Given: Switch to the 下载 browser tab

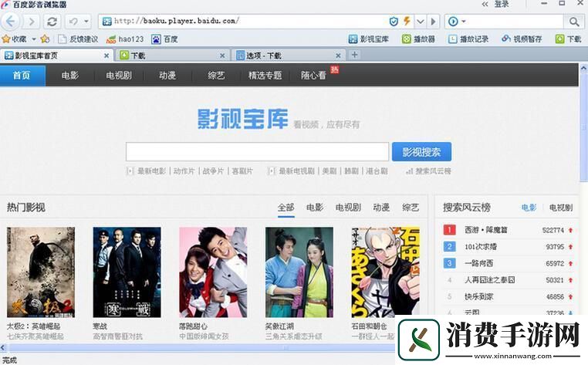Looking at the screenshot, I should [x=173, y=56].
